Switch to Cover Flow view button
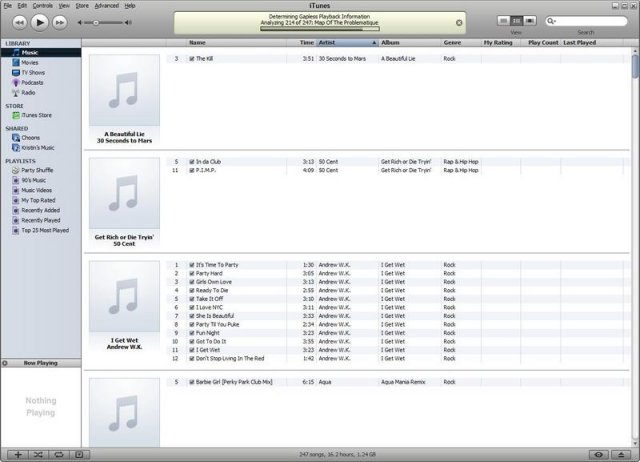Image resolution: width=640 pixels, height=462 pixels. [530, 21]
